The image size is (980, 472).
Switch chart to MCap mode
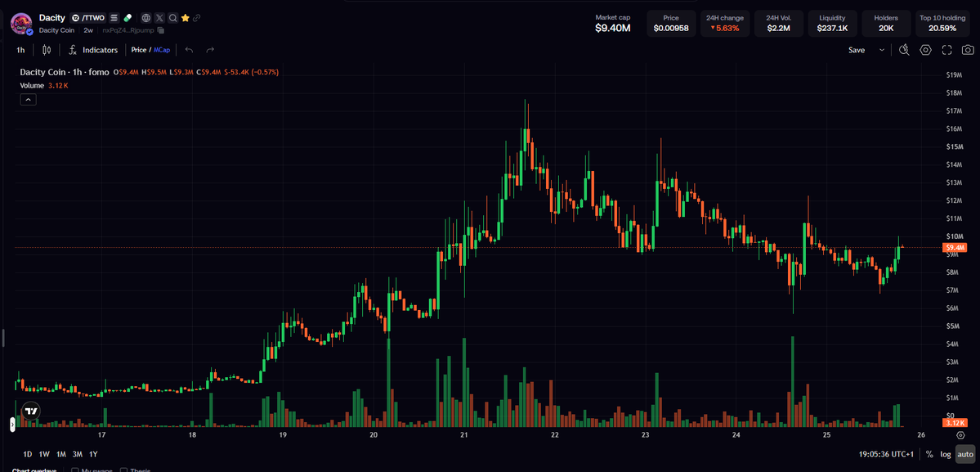[x=161, y=50]
